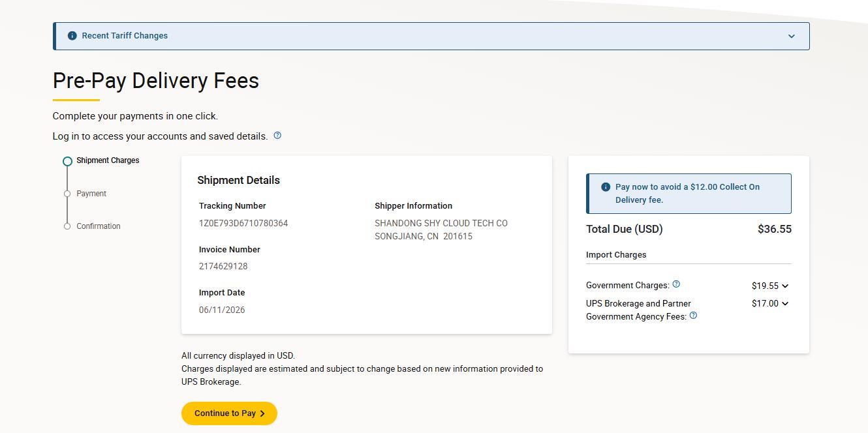Click the Total Due amount $36.55
This screenshot has width=868, height=433.
click(775, 229)
